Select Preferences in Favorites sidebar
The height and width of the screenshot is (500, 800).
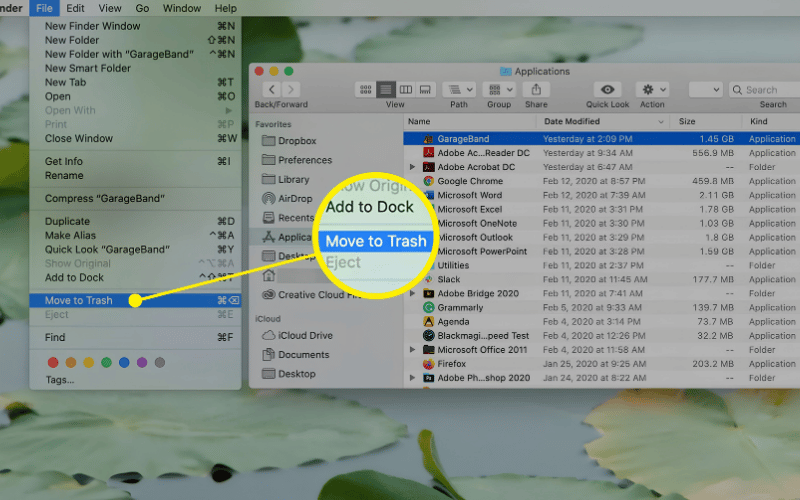(x=296, y=160)
